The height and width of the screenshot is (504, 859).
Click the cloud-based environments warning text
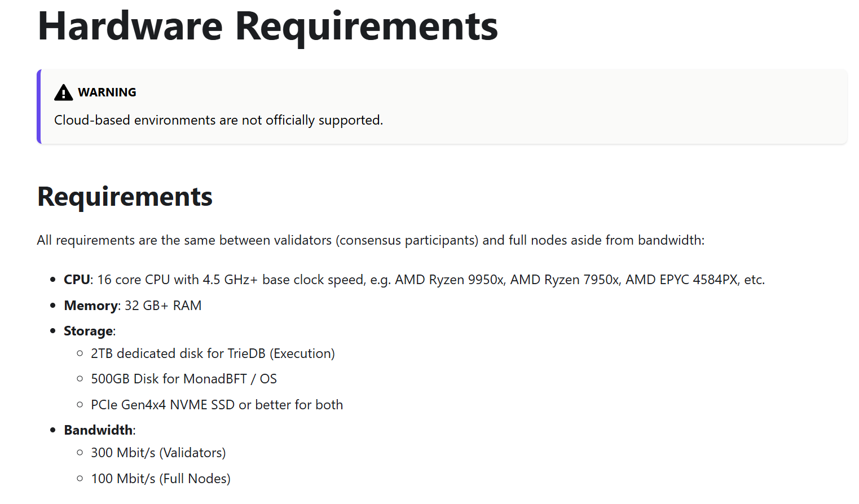(x=218, y=120)
